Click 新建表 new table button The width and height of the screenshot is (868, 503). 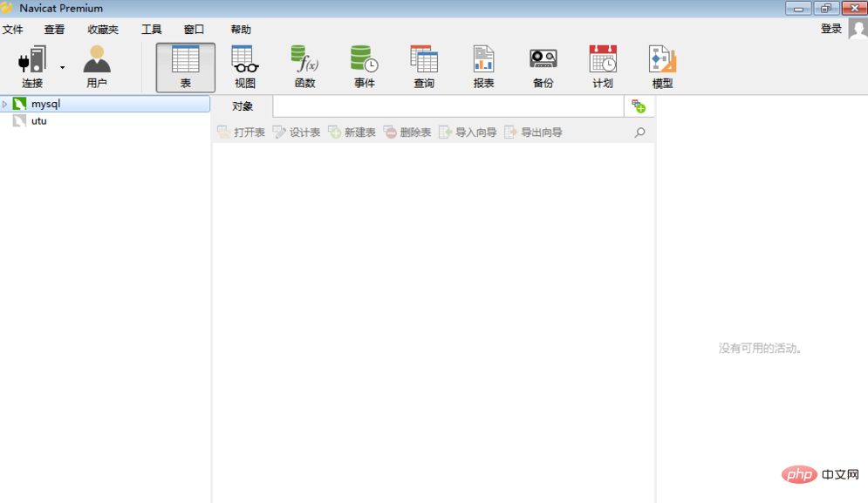pyautogui.click(x=352, y=133)
